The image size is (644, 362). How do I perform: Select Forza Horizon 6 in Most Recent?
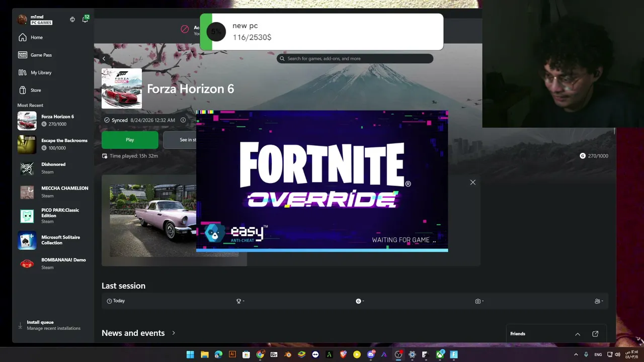click(53, 121)
